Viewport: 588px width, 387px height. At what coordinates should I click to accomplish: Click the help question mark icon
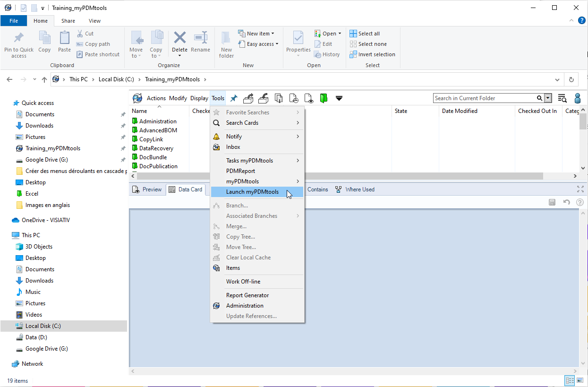pos(579,202)
